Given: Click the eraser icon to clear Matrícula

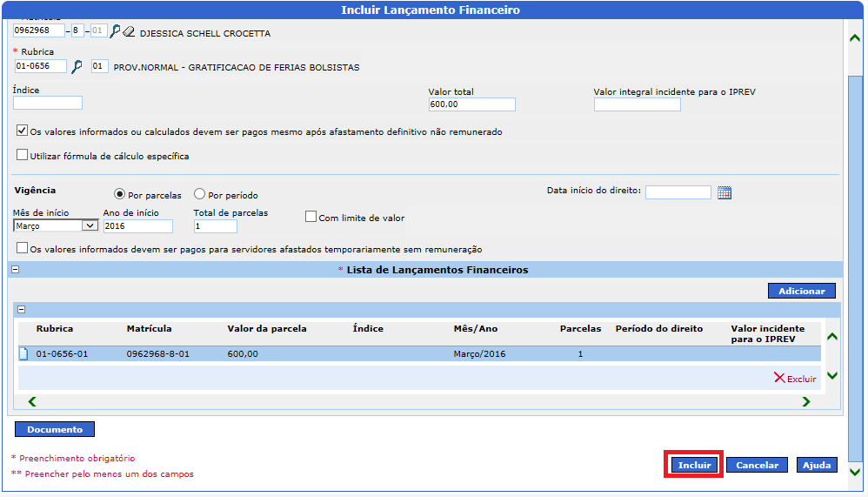Looking at the screenshot, I should [129, 31].
